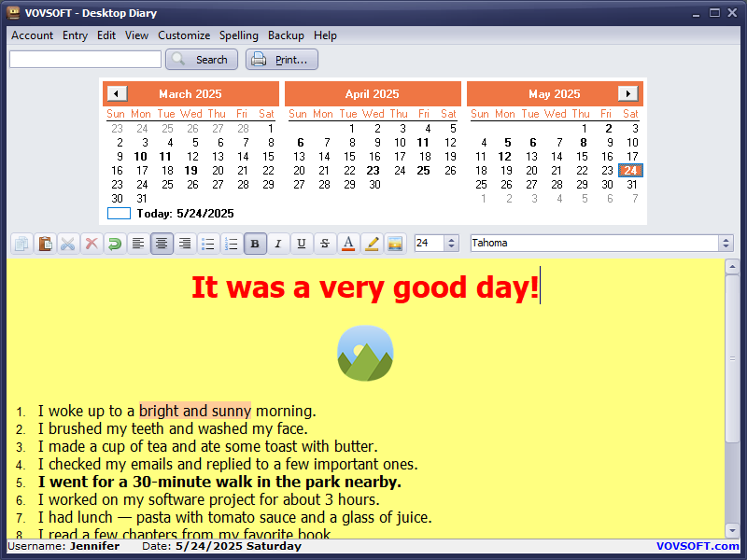Click the March 2025 month header
This screenshot has width=747, height=560.
pyautogui.click(x=190, y=94)
